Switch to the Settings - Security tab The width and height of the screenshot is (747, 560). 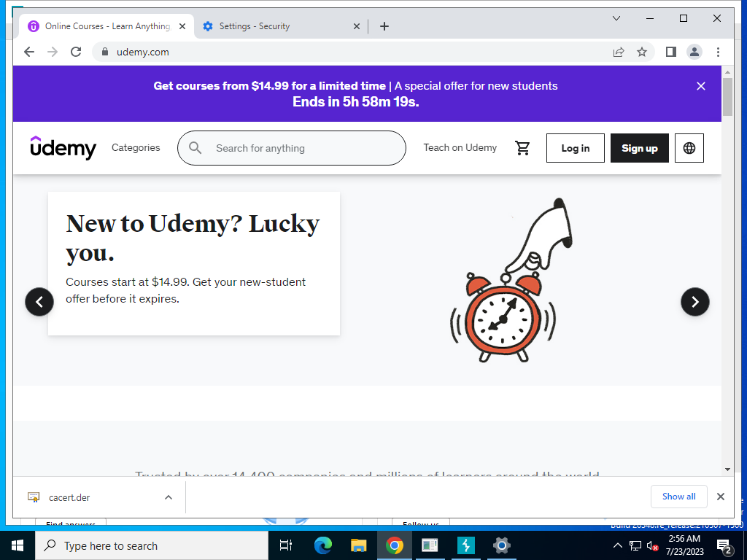pyautogui.click(x=281, y=26)
